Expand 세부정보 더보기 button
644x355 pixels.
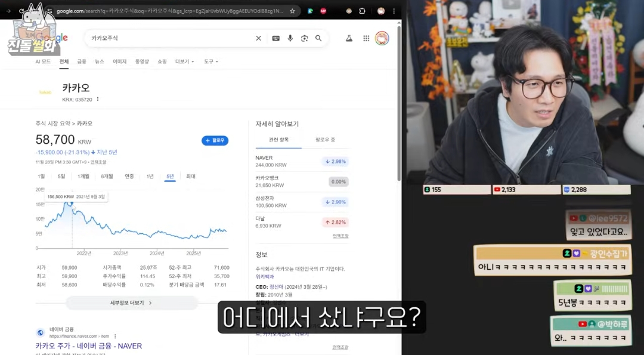[x=132, y=303]
